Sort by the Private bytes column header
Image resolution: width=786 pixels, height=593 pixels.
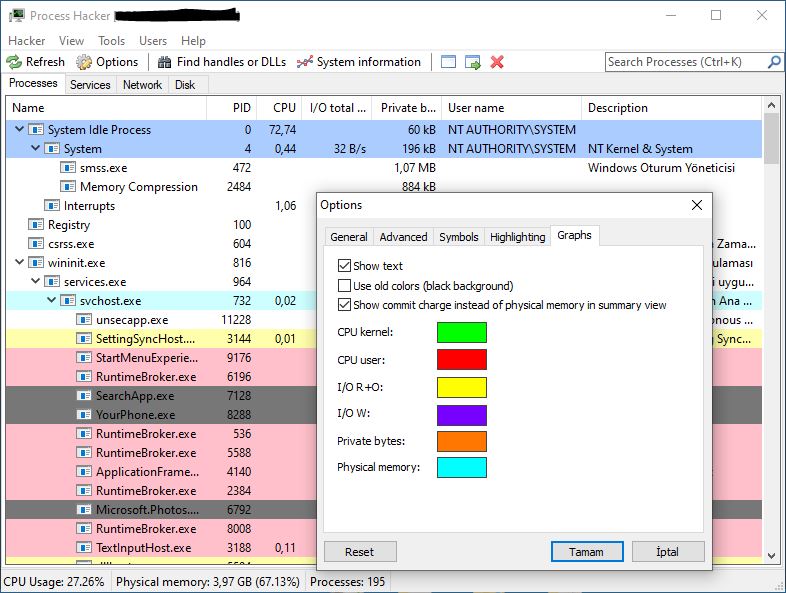coord(407,108)
